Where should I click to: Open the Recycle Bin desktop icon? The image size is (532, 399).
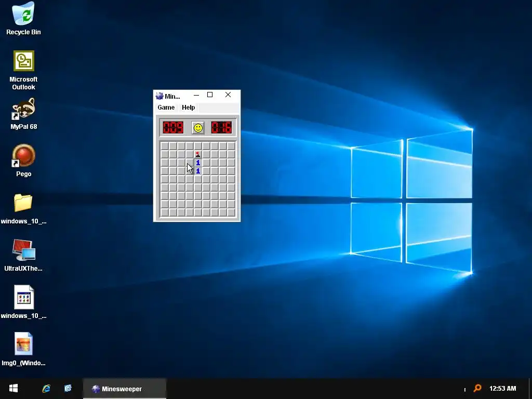click(23, 19)
